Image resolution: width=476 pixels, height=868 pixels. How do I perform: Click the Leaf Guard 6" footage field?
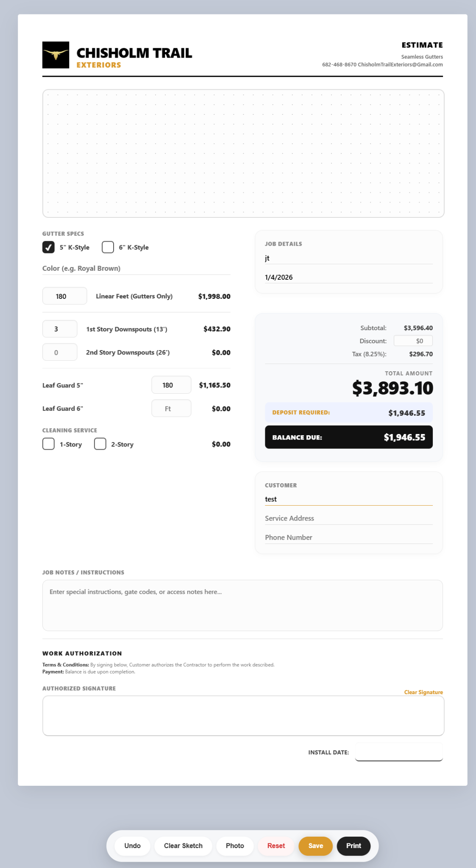pos(171,408)
